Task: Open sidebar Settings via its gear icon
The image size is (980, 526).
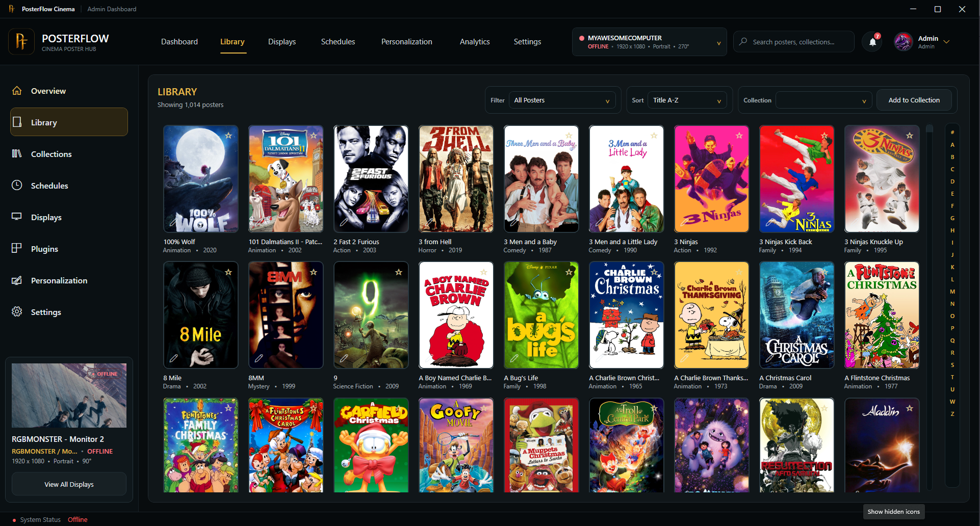Action: (x=17, y=311)
